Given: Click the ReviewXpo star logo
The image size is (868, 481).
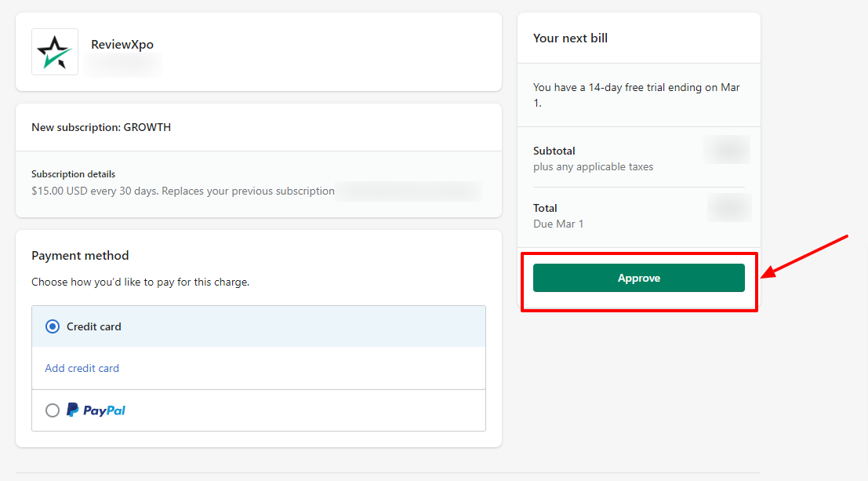Looking at the screenshot, I should (54, 52).
